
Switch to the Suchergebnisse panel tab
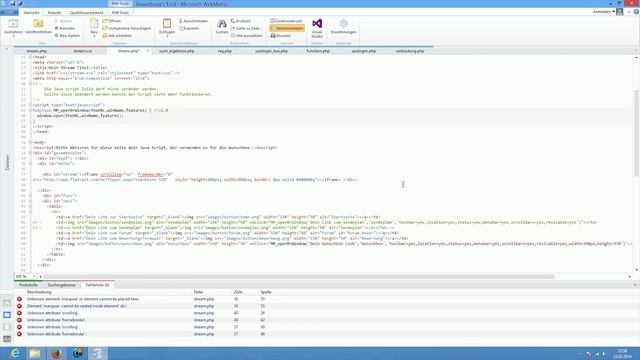[x=62, y=285]
